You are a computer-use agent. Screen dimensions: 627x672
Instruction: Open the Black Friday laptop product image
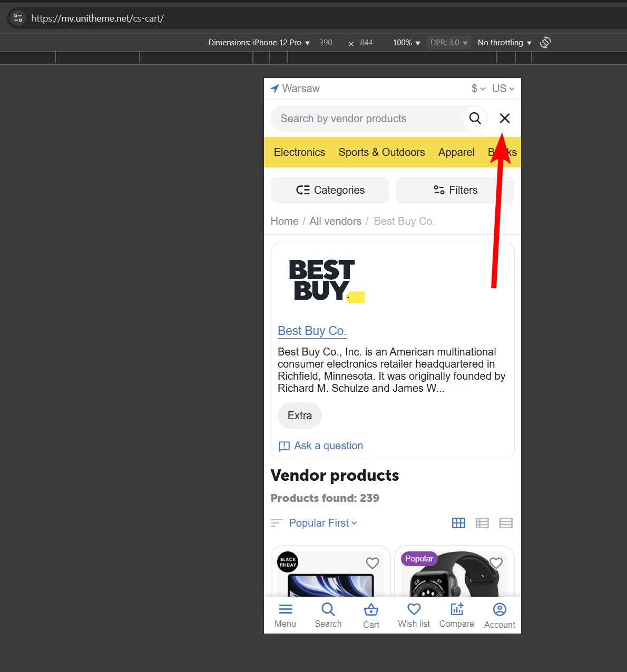[x=330, y=574]
